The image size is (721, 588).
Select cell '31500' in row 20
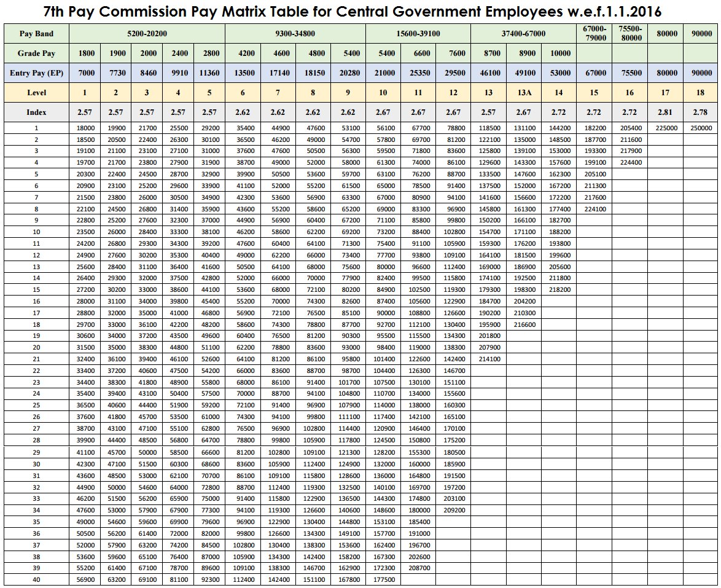pos(85,348)
